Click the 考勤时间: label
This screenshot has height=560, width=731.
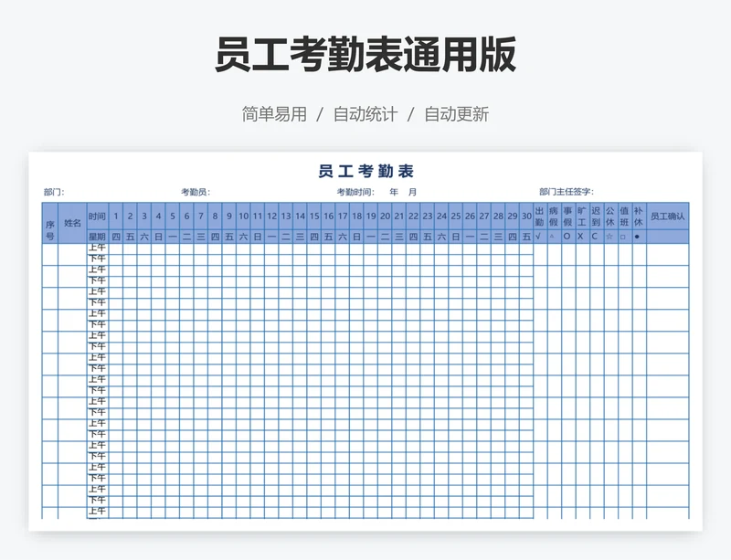point(355,192)
